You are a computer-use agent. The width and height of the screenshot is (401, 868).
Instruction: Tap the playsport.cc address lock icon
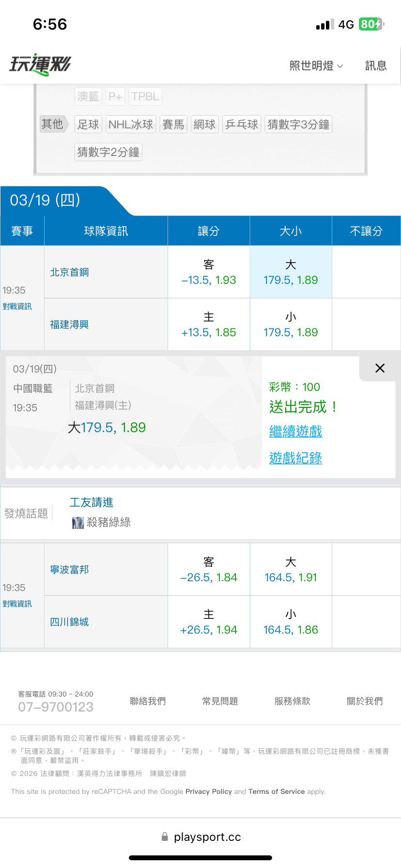pos(165,837)
